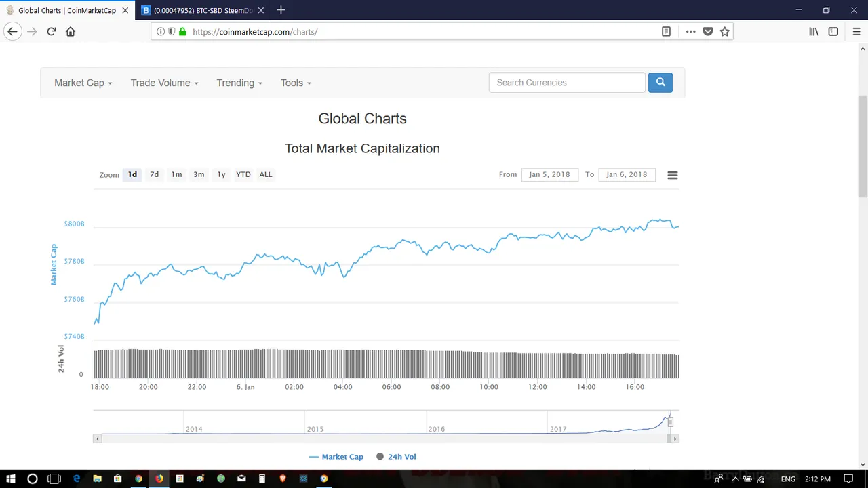Open Action Center notifications icon
The height and width of the screenshot is (488, 868).
coord(848,479)
